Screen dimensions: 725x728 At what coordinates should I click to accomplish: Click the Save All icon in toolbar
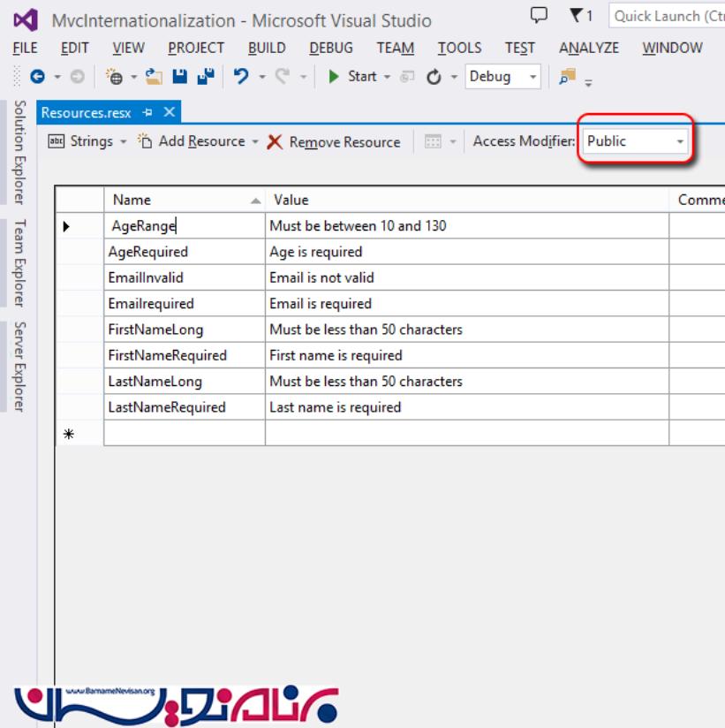205,77
